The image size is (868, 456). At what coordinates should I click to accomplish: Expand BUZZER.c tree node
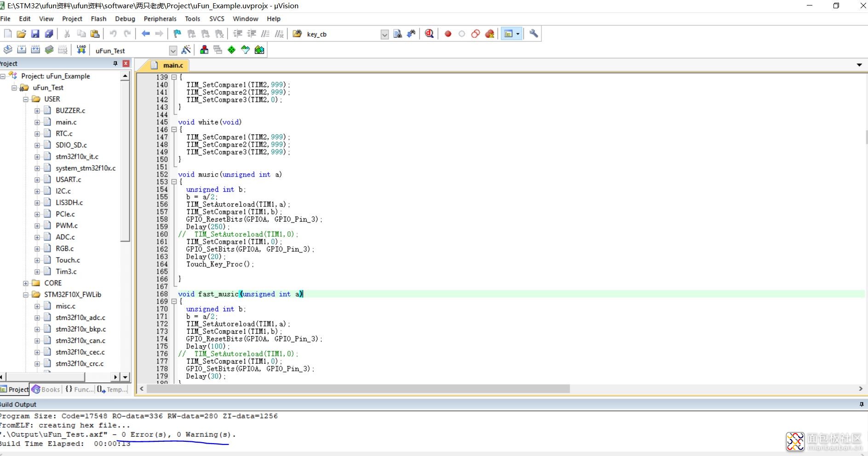coord(37,111)
